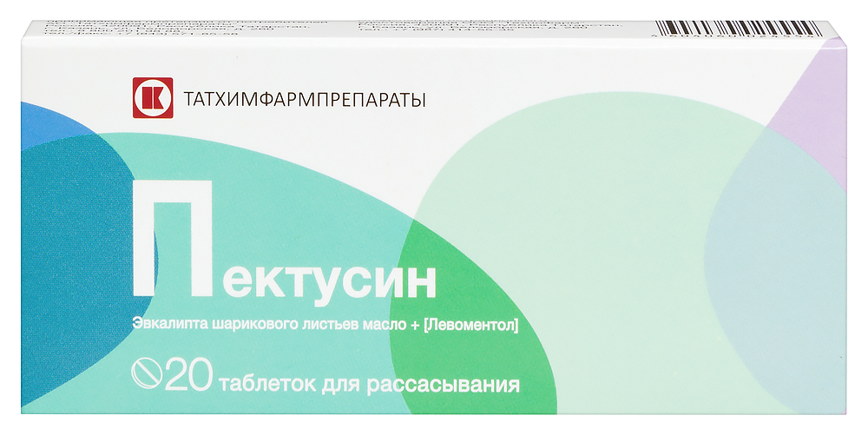The width and height of the screenshot is (868, 435).
Task: Select the ТАТХИМФАРМПРЕПАРАТЫ company name text
Action: [x=304, y=99]
